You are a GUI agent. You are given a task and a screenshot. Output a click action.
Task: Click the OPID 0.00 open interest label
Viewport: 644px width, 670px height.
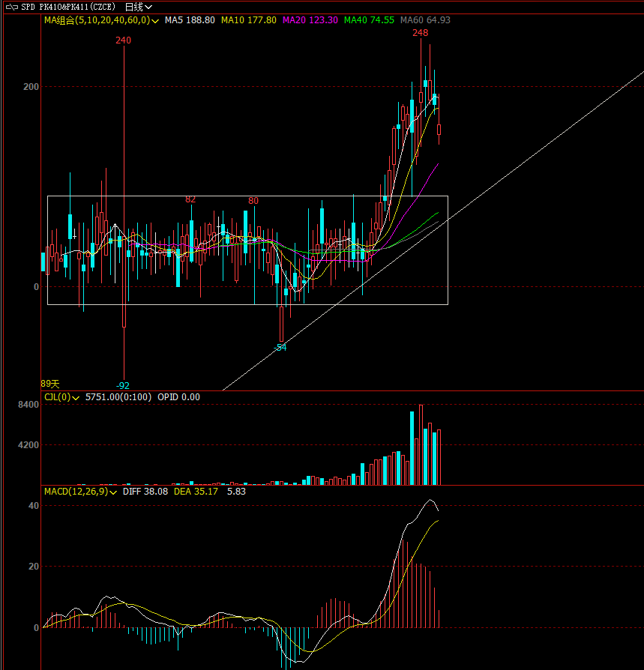click(178, 397)
